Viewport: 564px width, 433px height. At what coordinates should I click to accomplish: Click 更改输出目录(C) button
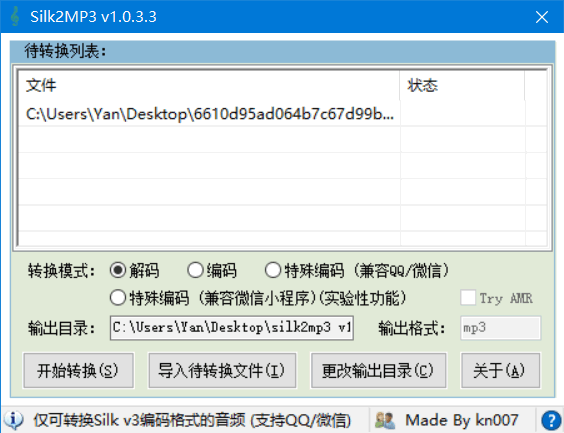(x=378, y=370)
